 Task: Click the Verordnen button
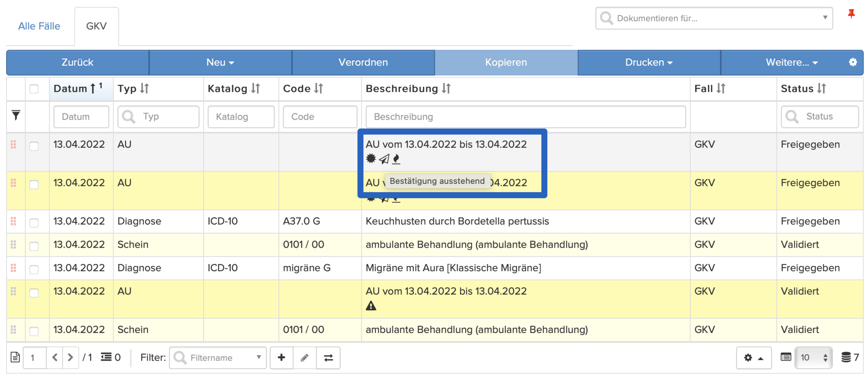(363, 62)
